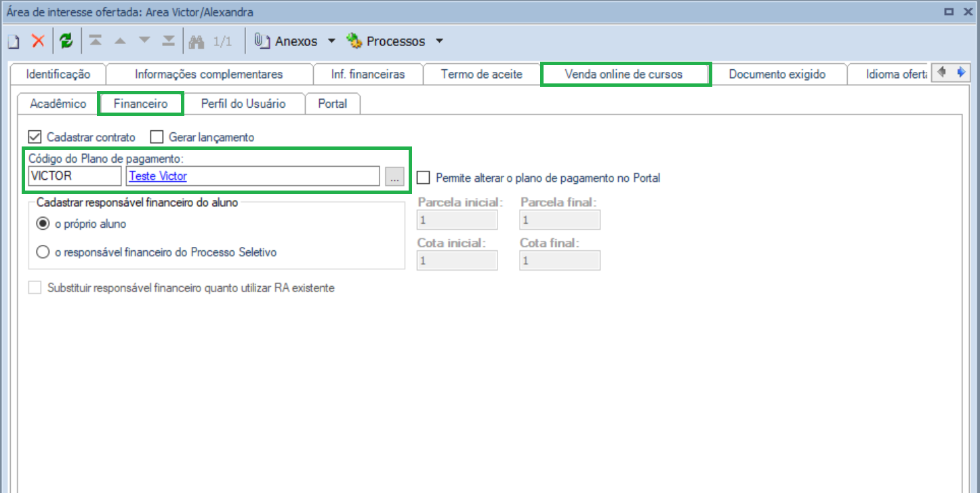Open the Termo de aceite tab
Viewport: 980px width, 493px height.
[481, 75]
